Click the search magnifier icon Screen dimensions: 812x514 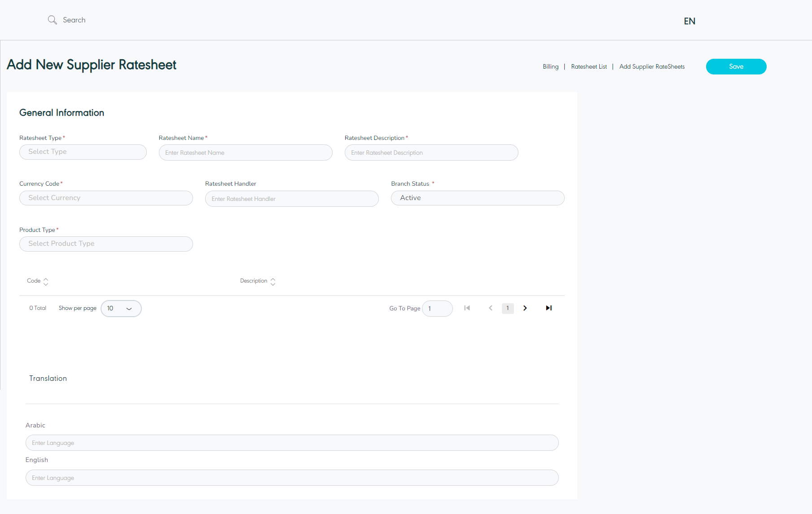52,20
